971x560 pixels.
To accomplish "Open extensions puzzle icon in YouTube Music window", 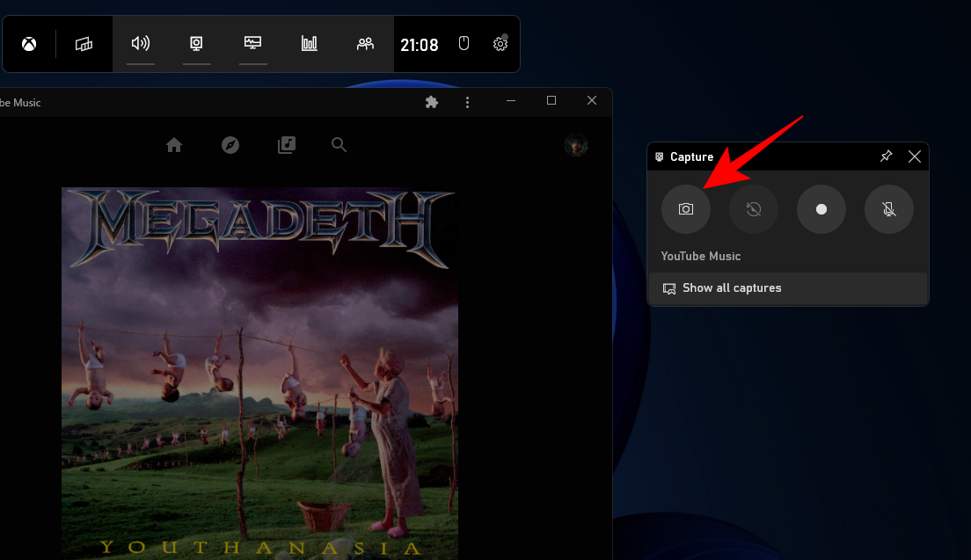I will 432,102.
